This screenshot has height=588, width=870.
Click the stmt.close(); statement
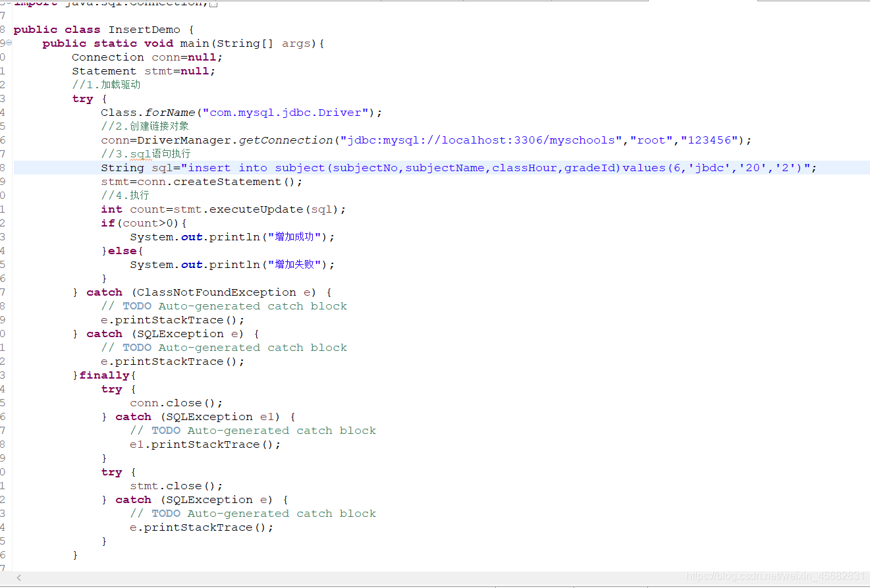pos(177,486)
